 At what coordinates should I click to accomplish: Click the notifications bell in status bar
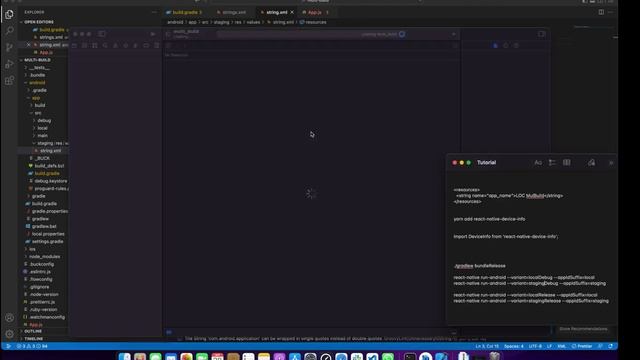pyautogui.click(x=611, y=346)
